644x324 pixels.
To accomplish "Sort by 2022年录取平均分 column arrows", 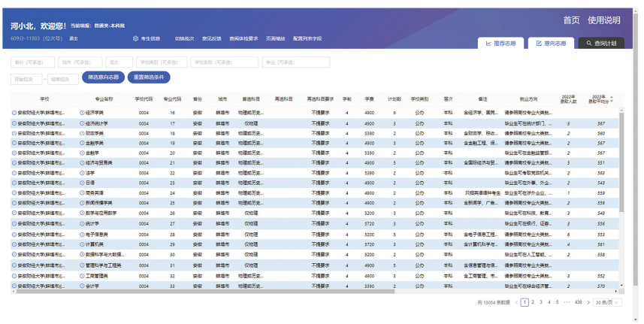I will (x=612, y=99).
